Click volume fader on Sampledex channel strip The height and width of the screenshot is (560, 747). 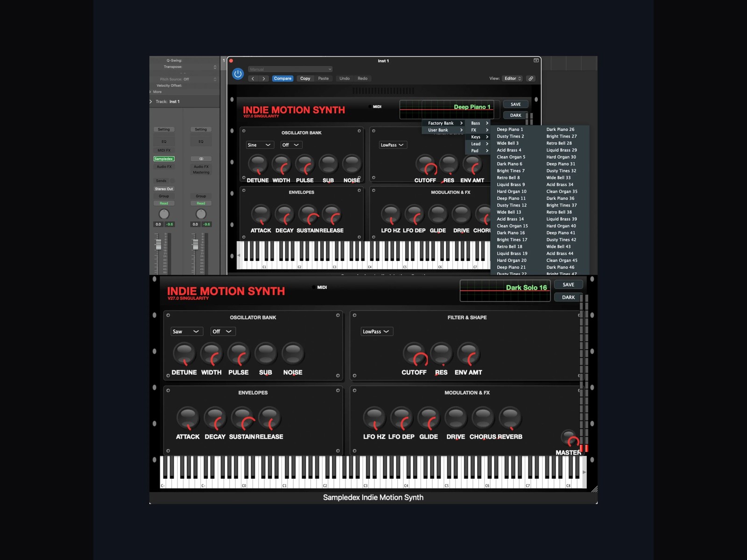tap(158, 245)
